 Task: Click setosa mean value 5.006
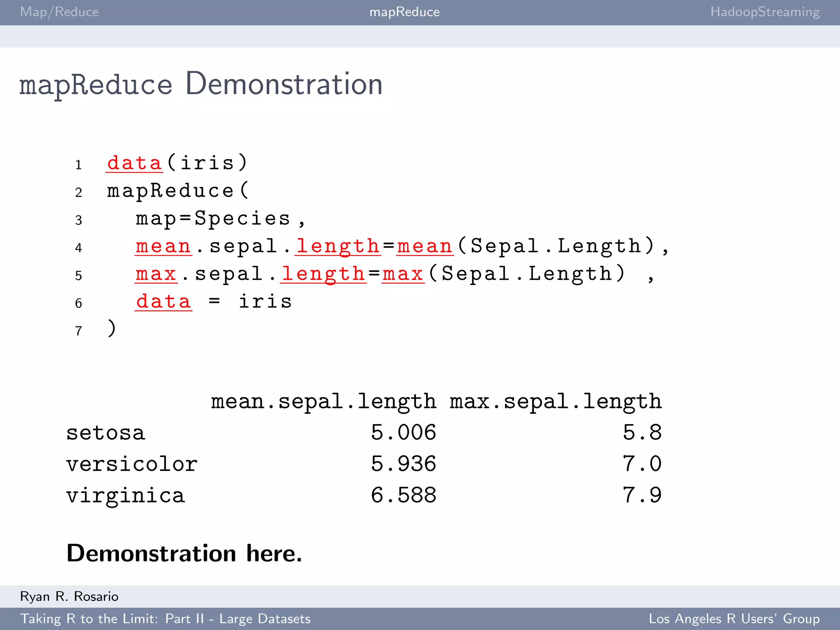point(404,433)
